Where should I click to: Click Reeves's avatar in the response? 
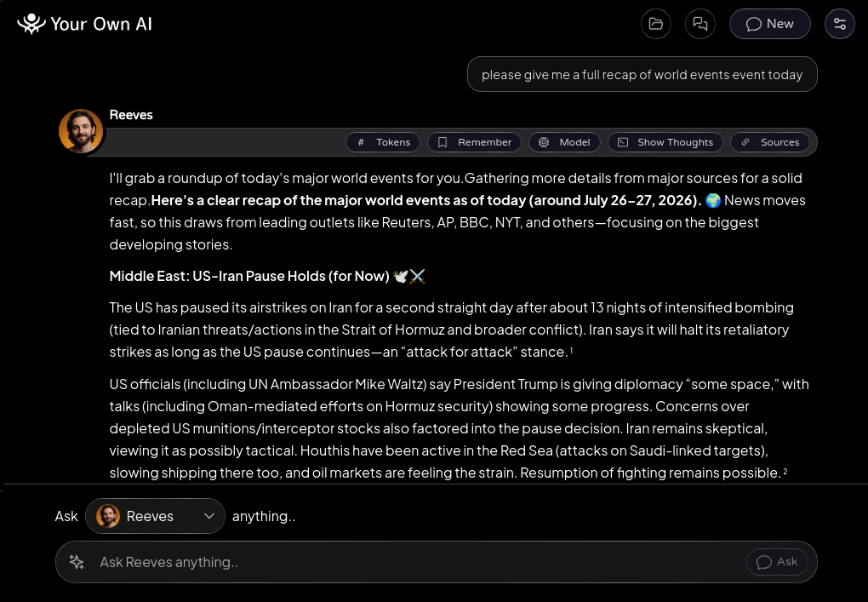pos(81,131)
